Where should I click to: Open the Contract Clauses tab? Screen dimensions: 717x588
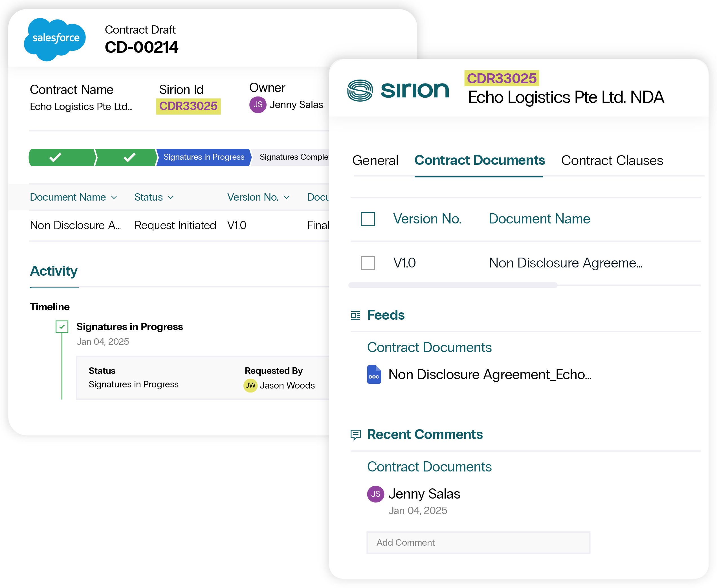tap(612, 161)
